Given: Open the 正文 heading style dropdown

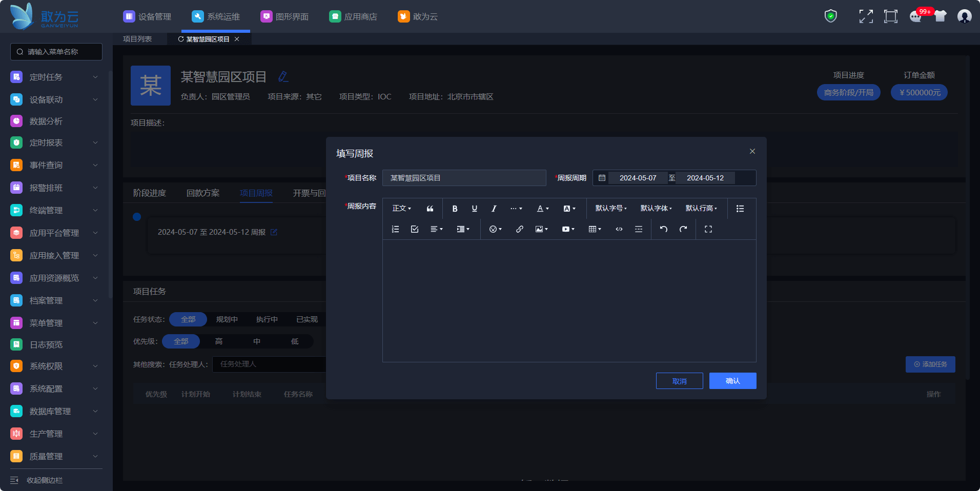Looking at the screenshot, I should pyautogui.click(x=401, y=209).
